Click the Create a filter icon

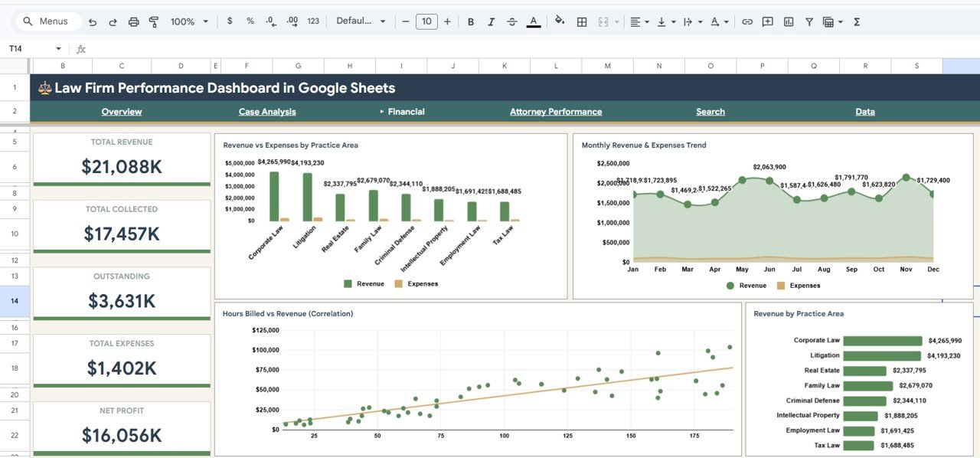point(809,21)
